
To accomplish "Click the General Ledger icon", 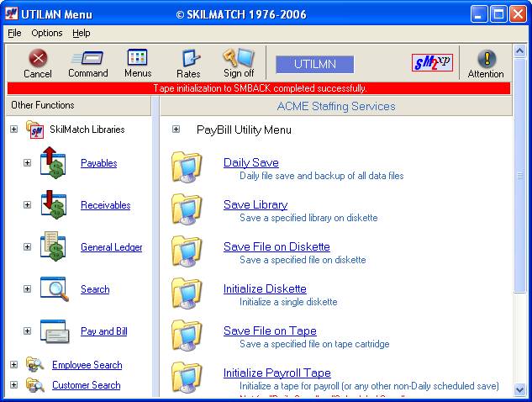I will pyautogui.click(x=53, y=246).
